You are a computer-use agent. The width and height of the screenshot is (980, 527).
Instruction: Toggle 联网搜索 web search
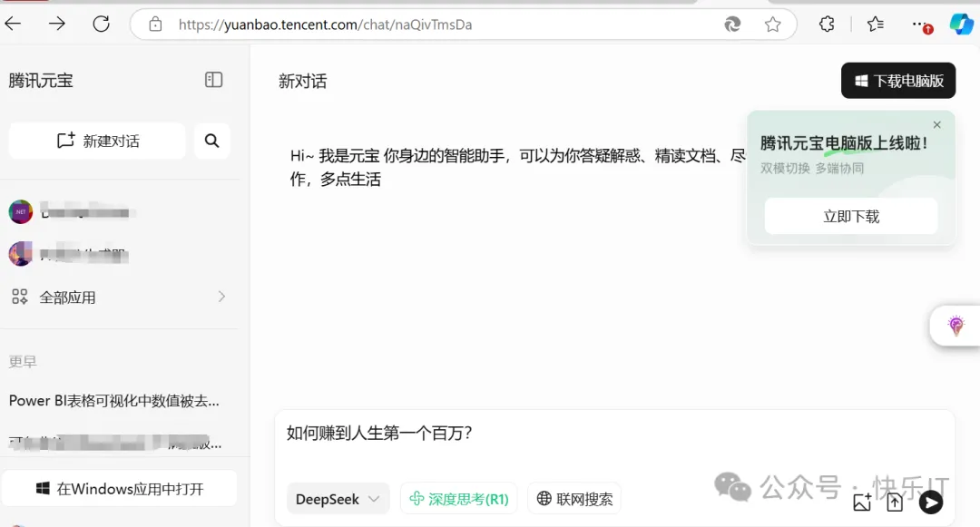[x=574, y=499]
